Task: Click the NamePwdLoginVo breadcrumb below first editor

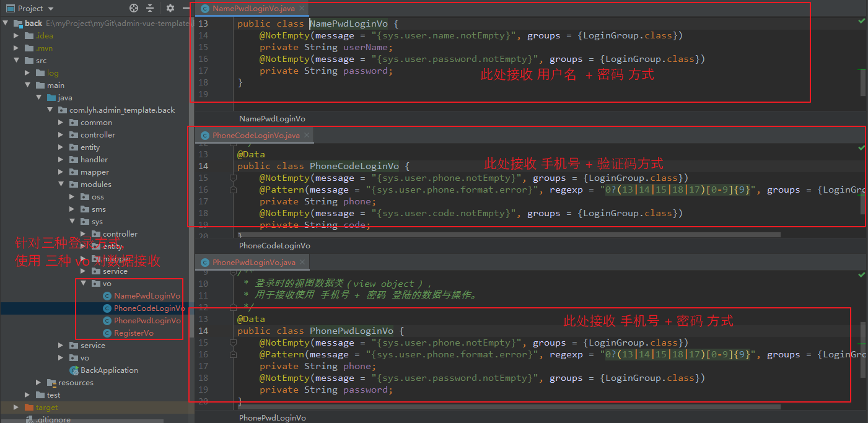Action: point(272,118)
